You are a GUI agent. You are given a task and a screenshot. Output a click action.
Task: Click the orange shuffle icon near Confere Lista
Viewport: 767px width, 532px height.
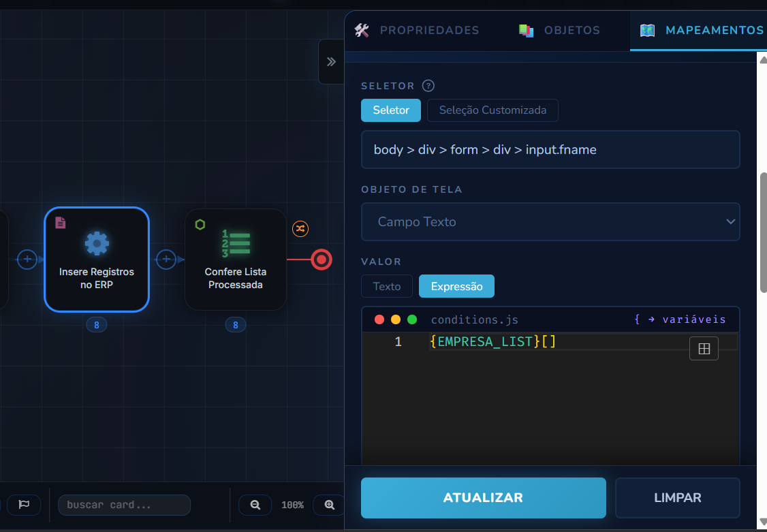(300, 228)
